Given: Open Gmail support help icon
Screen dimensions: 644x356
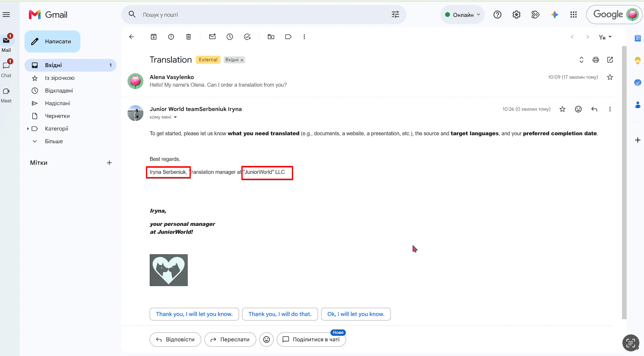Looking at the screenshot, I should point(497,14).
